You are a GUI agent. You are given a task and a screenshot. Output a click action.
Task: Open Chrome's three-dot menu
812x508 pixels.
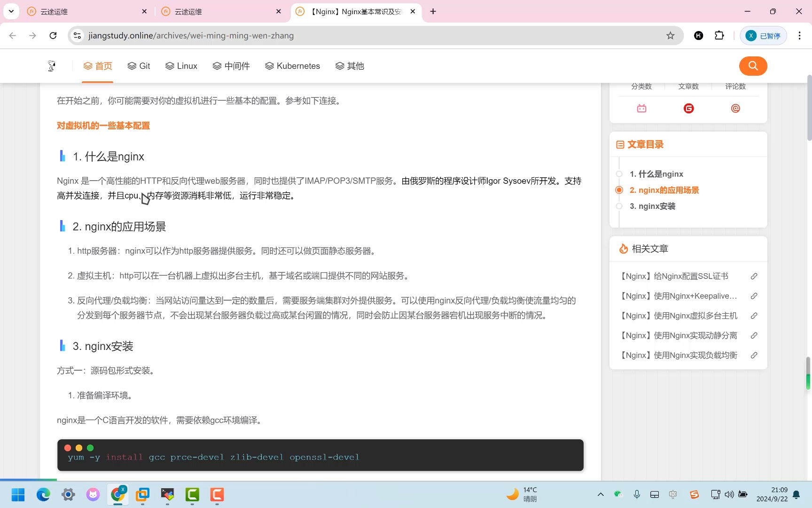point(799,35)
